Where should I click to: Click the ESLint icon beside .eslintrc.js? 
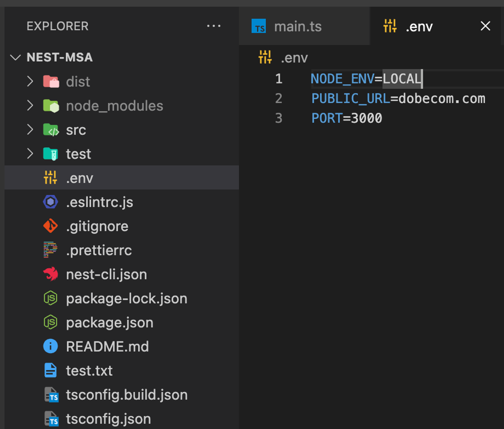pos(50,202)
